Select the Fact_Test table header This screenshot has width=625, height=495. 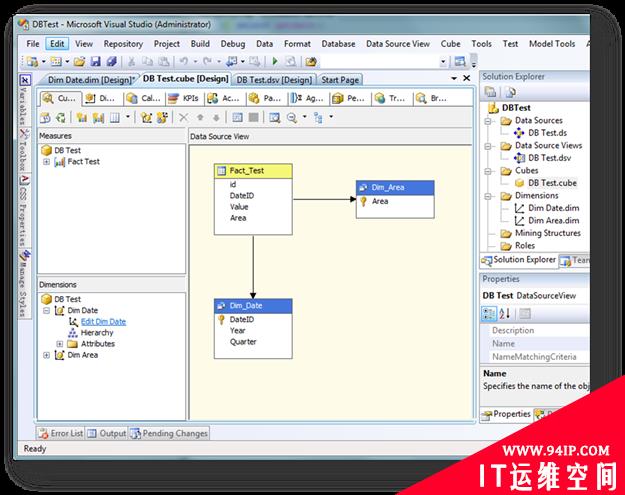coord(253,171)
